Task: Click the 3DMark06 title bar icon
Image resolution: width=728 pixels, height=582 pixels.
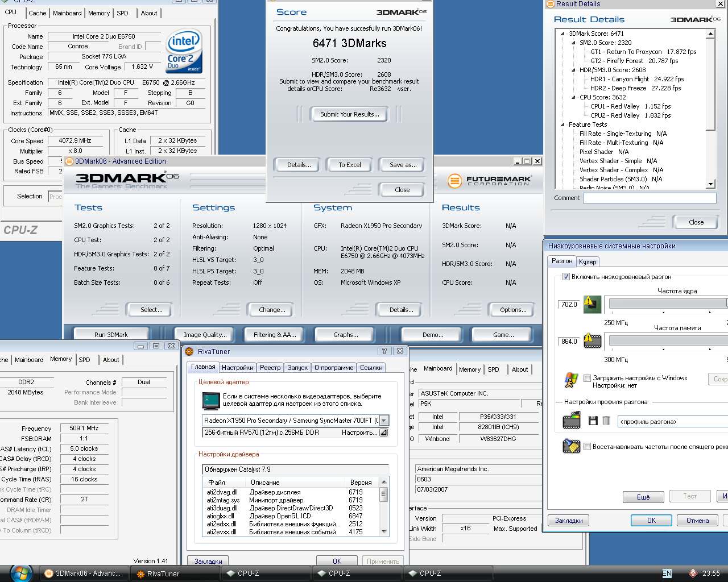Action: coord(69,161)
